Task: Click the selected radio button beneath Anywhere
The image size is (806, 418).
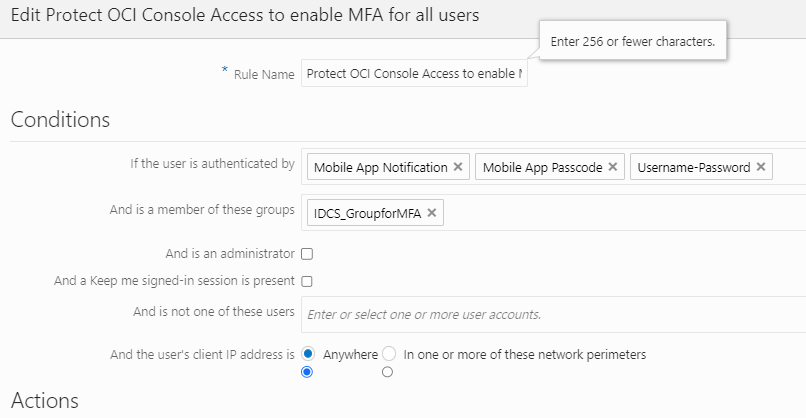Action: (307, 372)
